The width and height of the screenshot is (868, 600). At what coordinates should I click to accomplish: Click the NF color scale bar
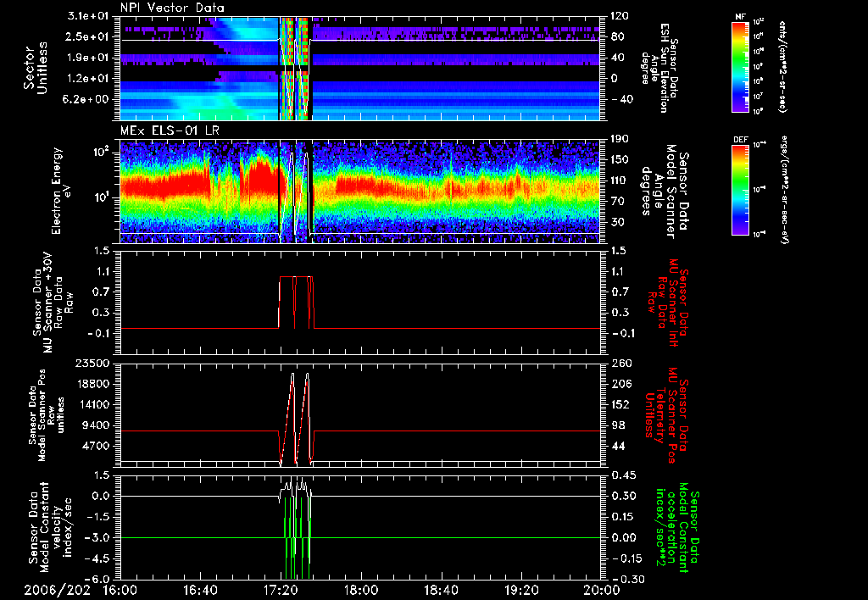coord(738,66)
